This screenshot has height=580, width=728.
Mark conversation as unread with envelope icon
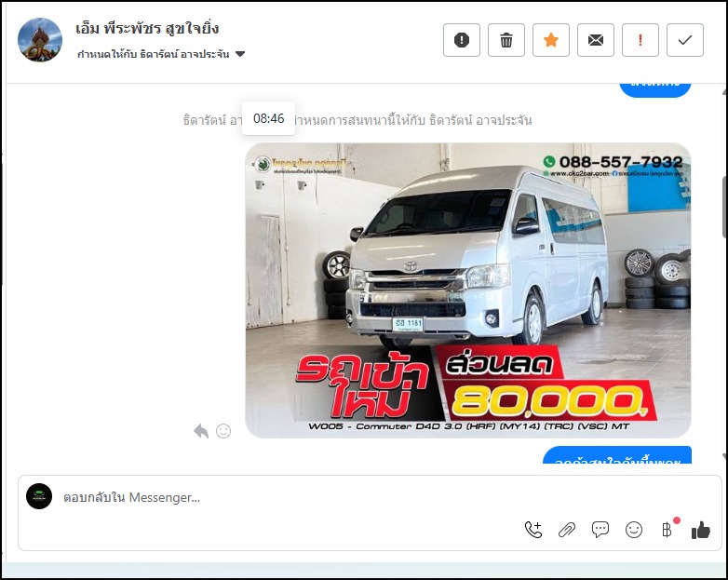click(x=595, y=40)
